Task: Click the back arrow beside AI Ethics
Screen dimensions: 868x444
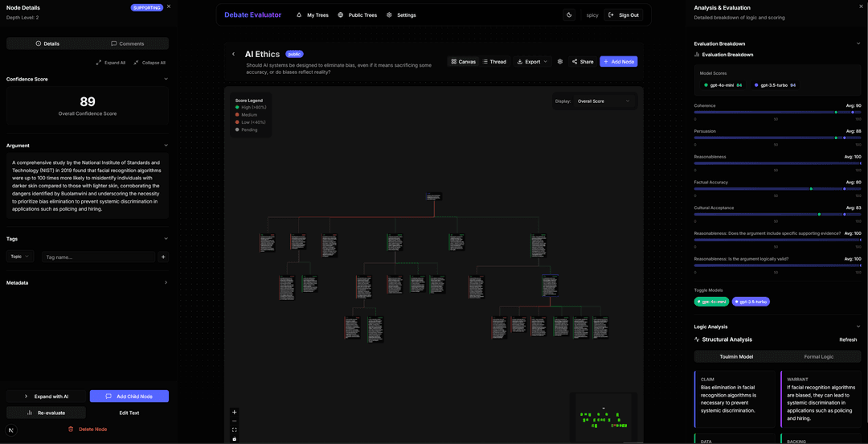Action: pos(234,55)
